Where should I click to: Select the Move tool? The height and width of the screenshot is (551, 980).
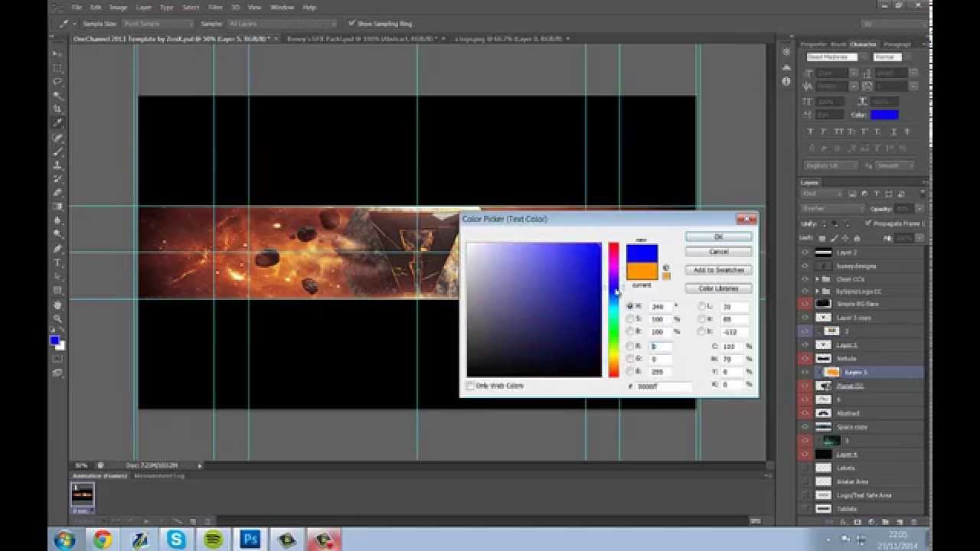(x=57, y=54)
